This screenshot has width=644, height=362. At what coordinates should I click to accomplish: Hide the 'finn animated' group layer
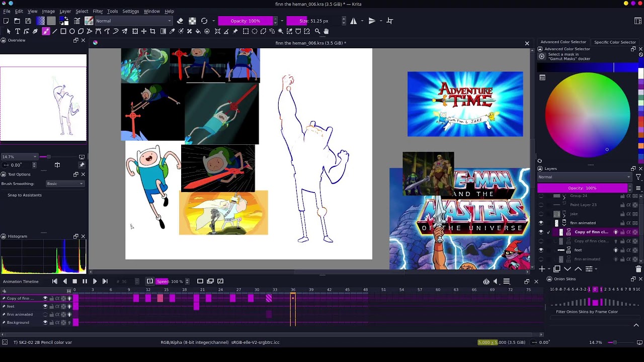pos(541,223)
